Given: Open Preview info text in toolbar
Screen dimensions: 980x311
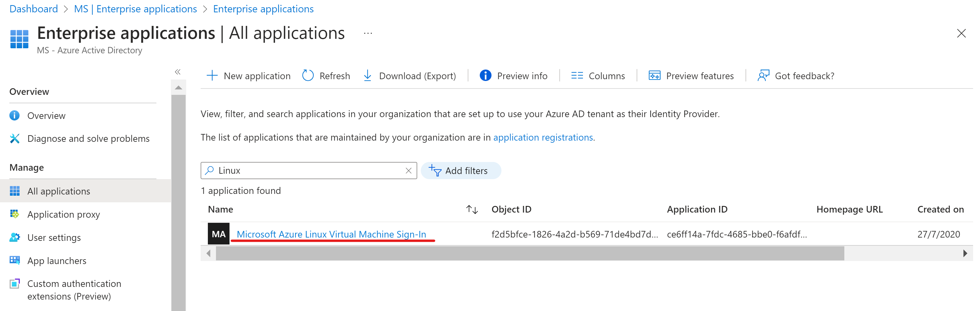Looking at the screenshot, I should [x=522, y=76].
